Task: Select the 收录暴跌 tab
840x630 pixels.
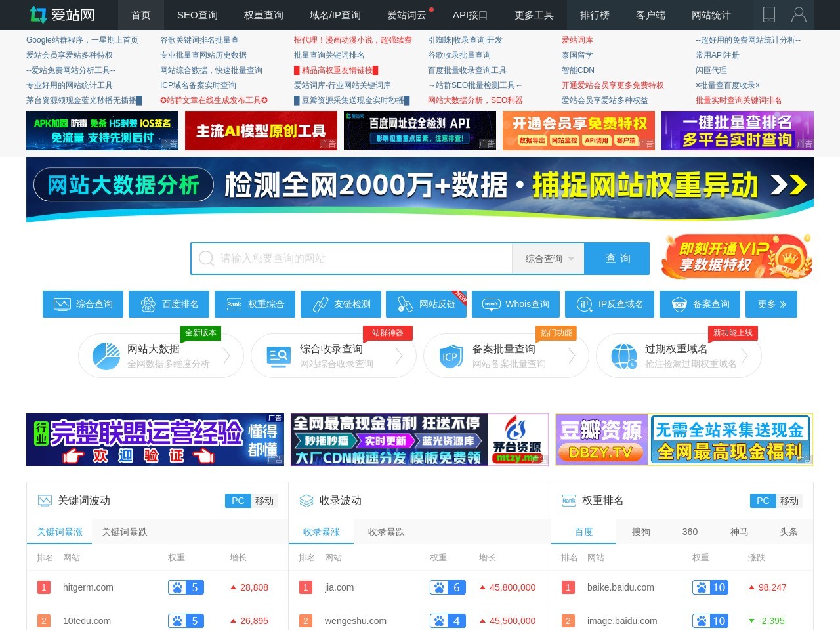Action: [x=387, y=532]
